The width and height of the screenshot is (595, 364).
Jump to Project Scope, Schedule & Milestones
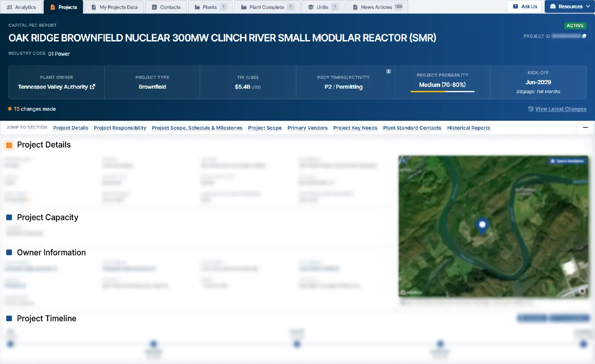pos(197,128)
